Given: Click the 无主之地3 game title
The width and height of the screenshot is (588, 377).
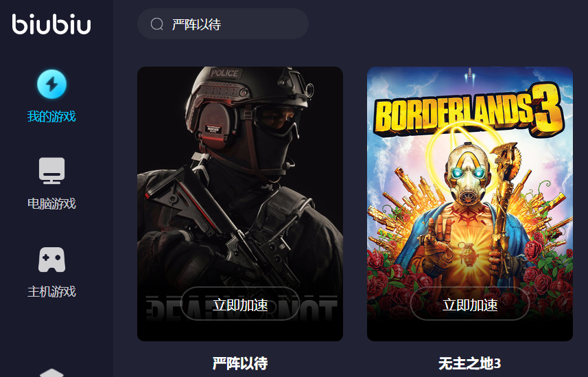Looking at the screenshot, I should point(470,363).
